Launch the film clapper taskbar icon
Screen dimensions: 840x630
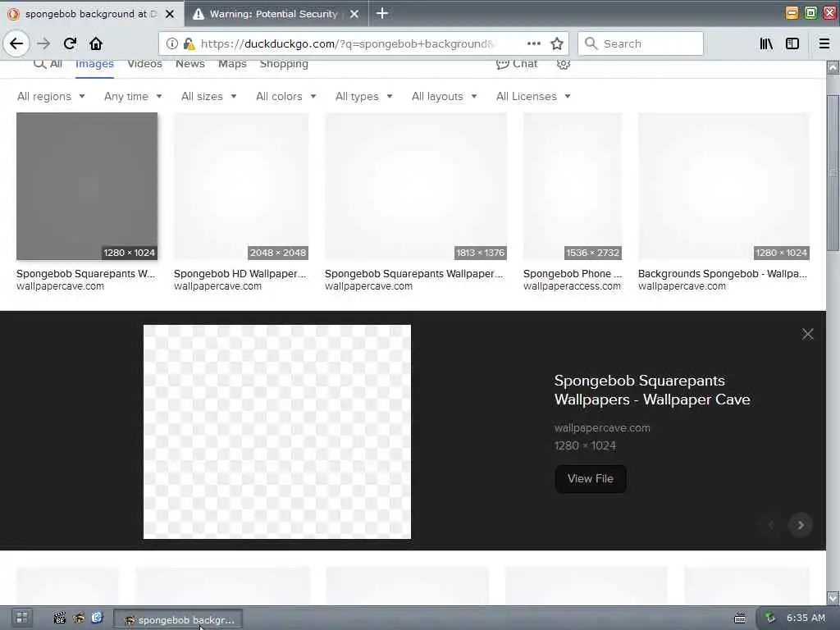point(59,619)
